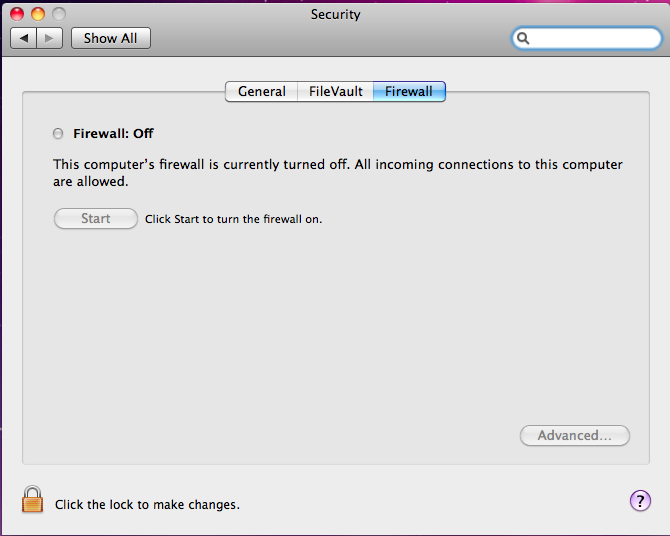
Task: Click Show All preferences
Action: (110, 38)
